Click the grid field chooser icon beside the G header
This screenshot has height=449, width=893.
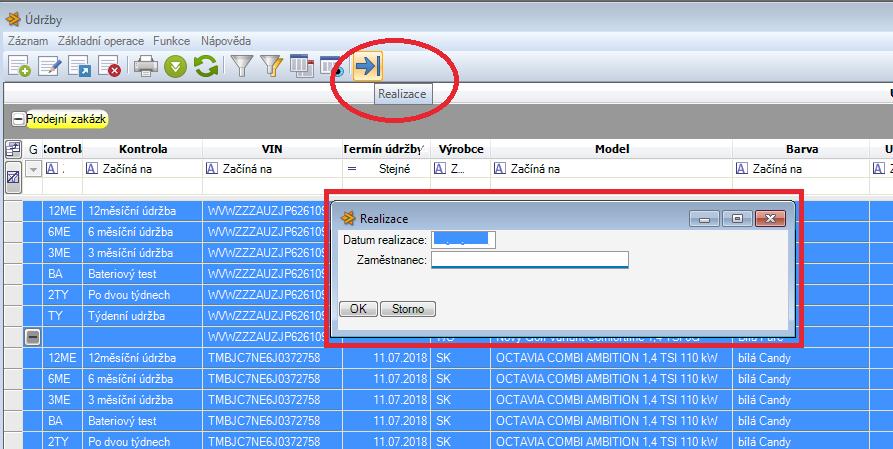click(13, 149)
